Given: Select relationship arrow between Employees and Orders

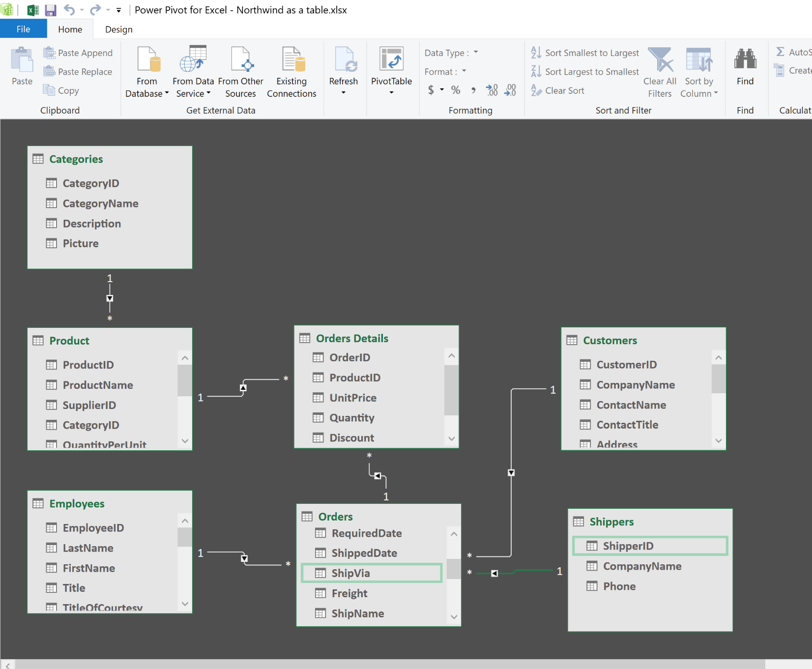Looking at the screenshot, I should click(x=244, y=558).
